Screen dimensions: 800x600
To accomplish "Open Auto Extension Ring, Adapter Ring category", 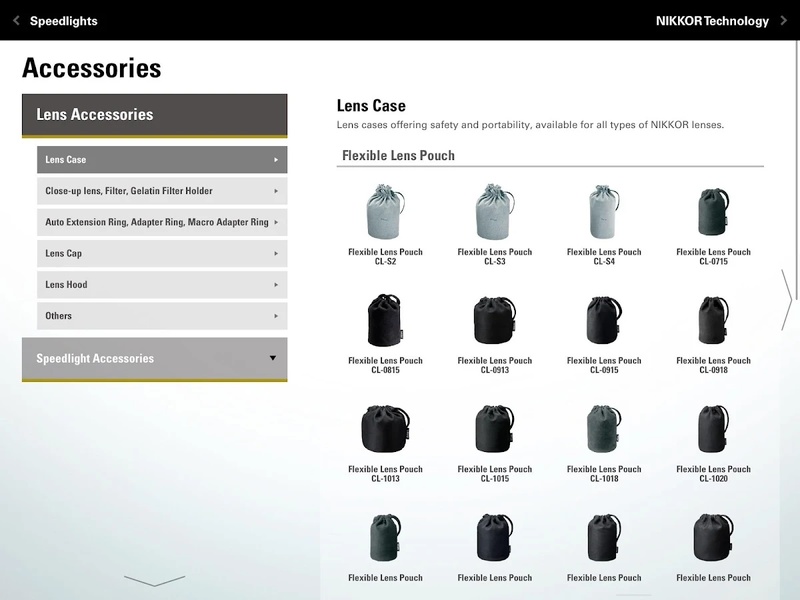I will coord(162,222).
